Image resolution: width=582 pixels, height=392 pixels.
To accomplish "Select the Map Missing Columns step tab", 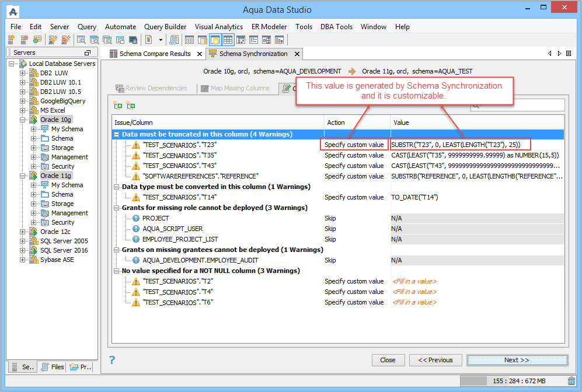I will pos(235,88).
